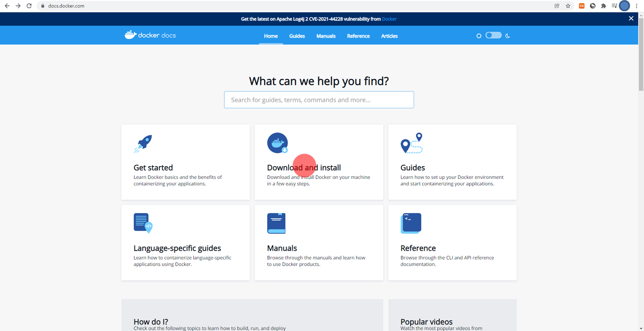This screenshot has width=644, height=331.
Task: Open the orange extension icon
Action: point(582,6)
